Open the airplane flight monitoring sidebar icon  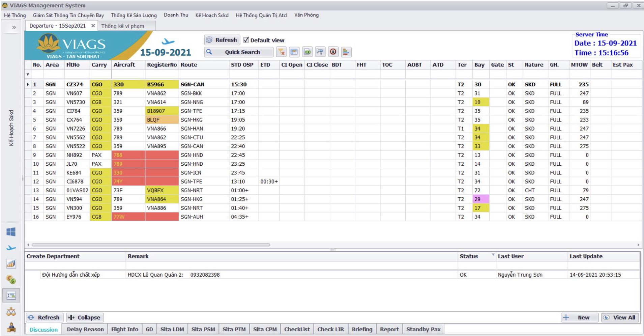(11, 248)
